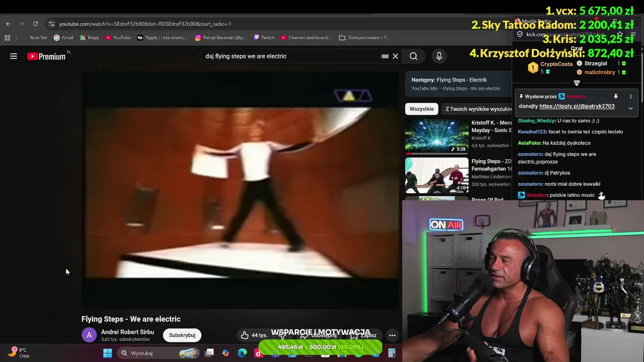Open Andrei Robert Sirbu channel avatar
The height and width of the screenshot is (362, 644).
[x=89, y=335]
